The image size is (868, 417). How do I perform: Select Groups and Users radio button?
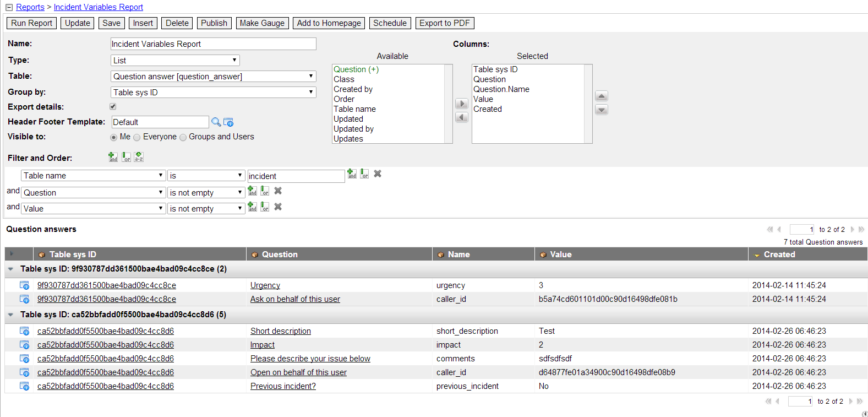pyautogui.click(x=183, y=137)
